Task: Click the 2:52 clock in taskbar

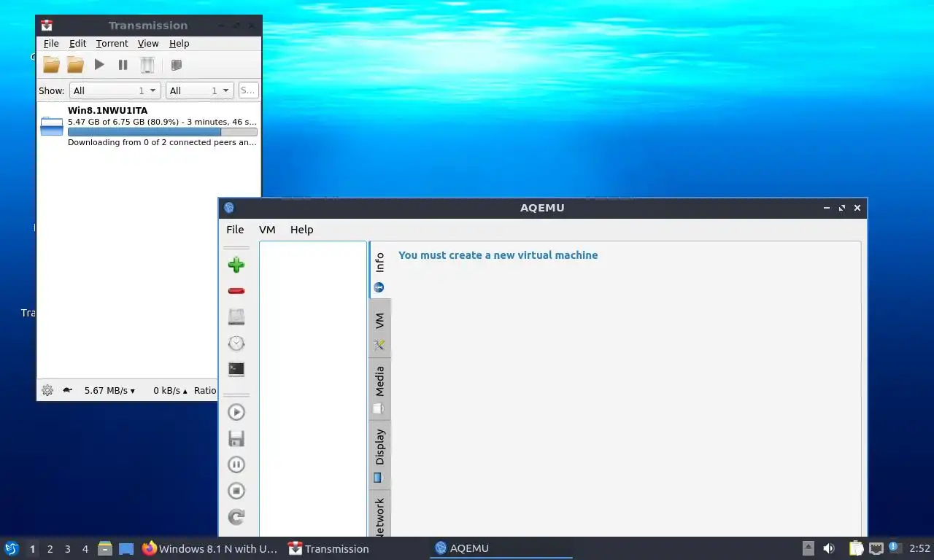Action: coord(919,548)
